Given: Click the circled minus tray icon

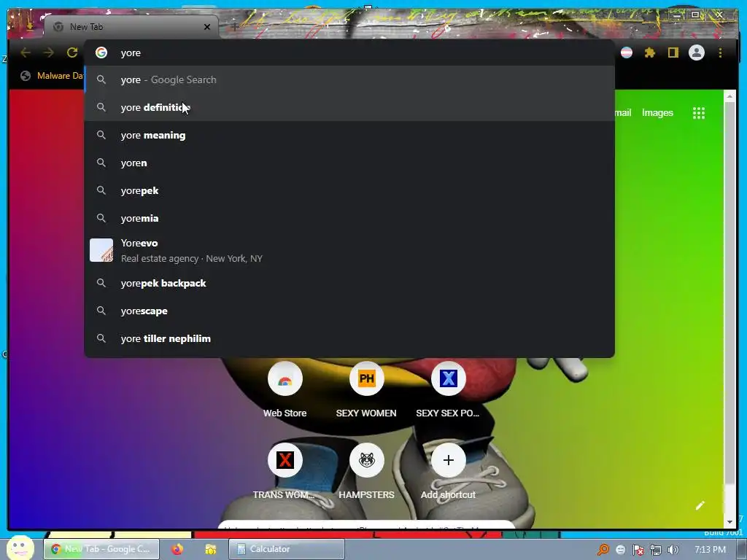Looking at the screenshot, I should (x=620, y=550).
